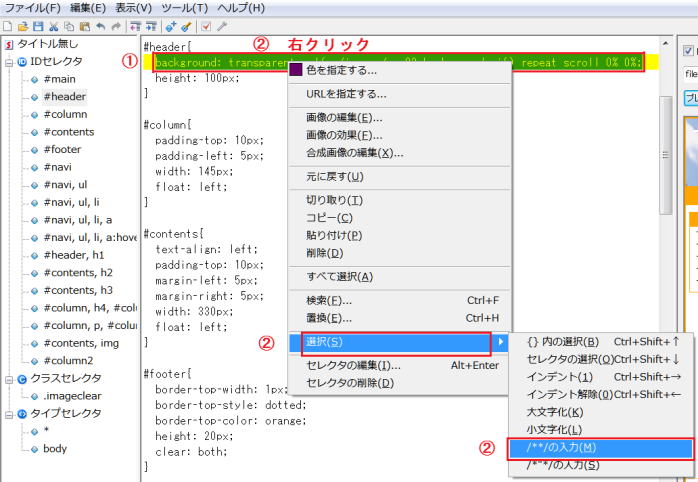This screenshot has height=482, width=698.
Task: Click the New file toolbar icon
Action: pyautogui.click(x=7, y=26)
